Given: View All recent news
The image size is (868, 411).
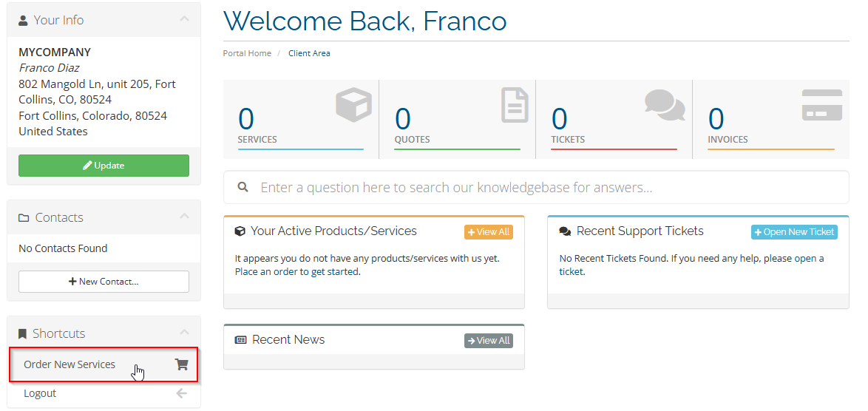Looking at the screenshot, I should (x=488, y=341).
